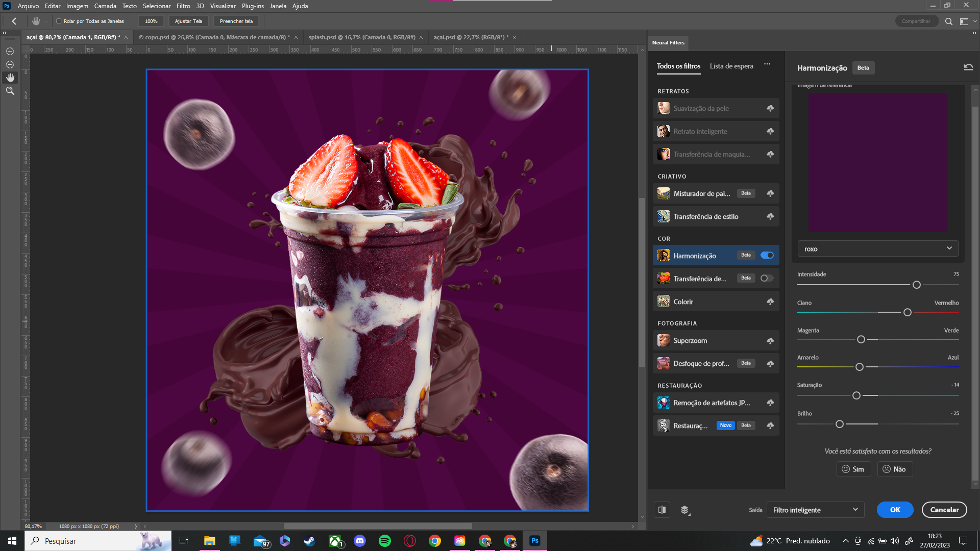Open the Saída Filtro inteligente dropdown
The height and width of the screenshot is (551, 980).
[x=815, y=510]
